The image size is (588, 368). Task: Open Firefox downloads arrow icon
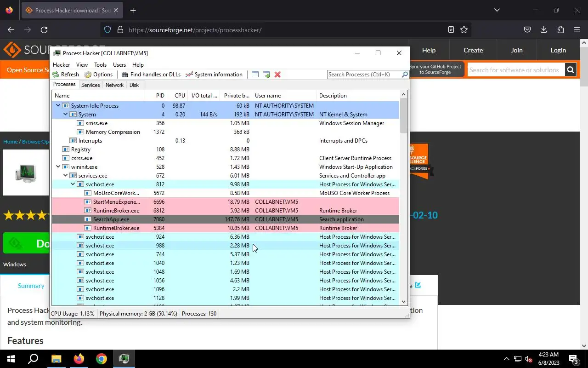pyautogui.click(x=544, y=30)
